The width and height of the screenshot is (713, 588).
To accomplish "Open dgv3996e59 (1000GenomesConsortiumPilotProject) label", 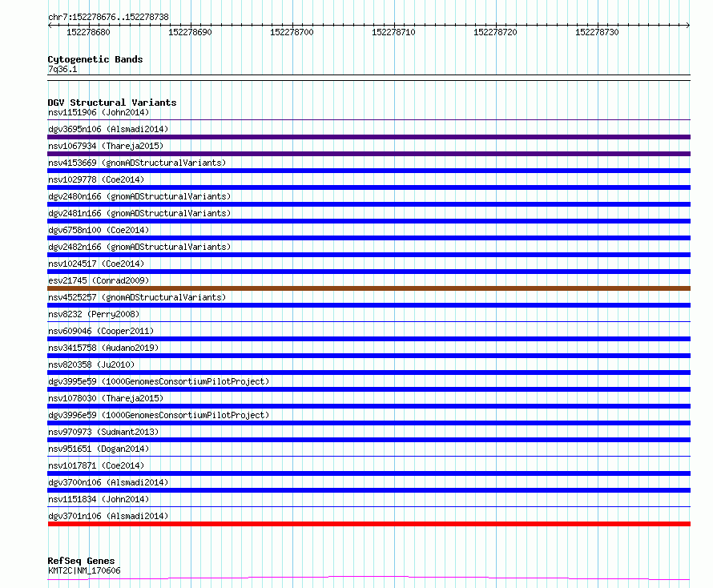I will tap(159, 415).
